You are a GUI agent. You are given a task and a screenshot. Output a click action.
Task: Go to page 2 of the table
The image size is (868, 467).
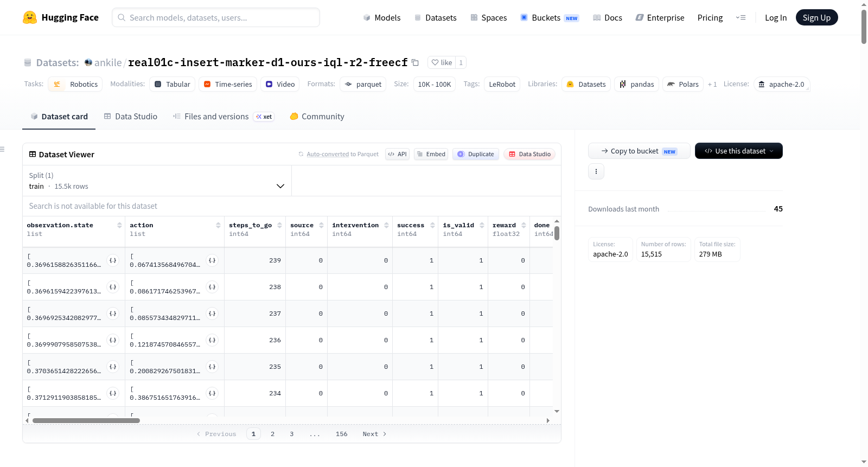click(272, 434)
